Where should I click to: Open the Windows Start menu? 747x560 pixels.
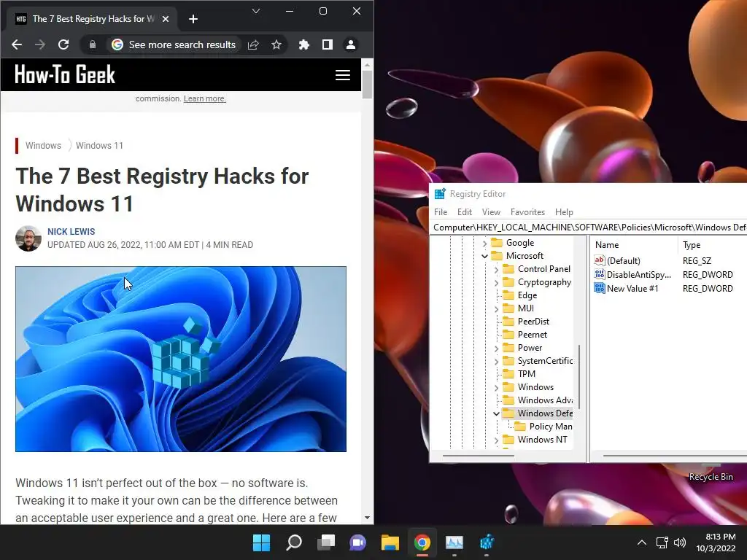tap(261, 542)
